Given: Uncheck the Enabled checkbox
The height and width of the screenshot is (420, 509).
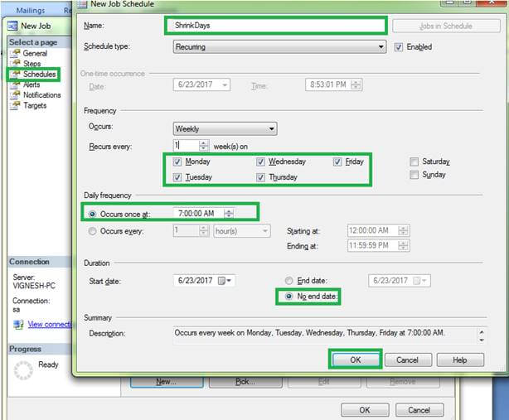Looking at the screenshot, I should [398, 47].
